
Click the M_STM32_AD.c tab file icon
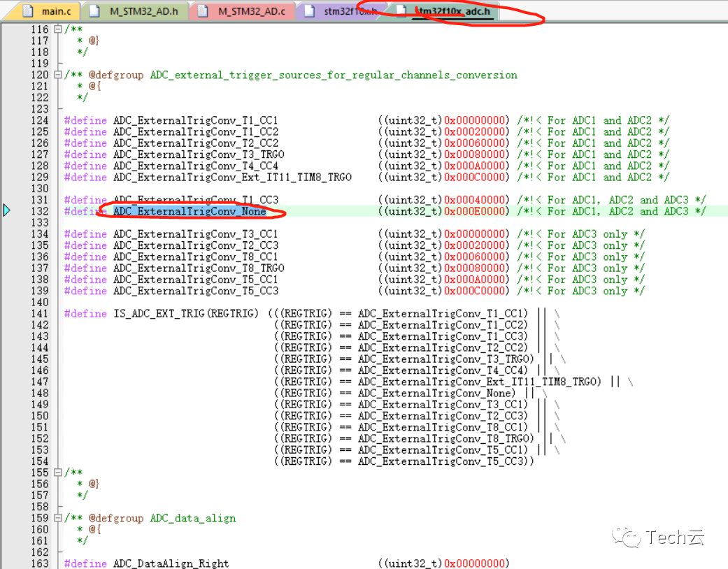tap(202, 11)
